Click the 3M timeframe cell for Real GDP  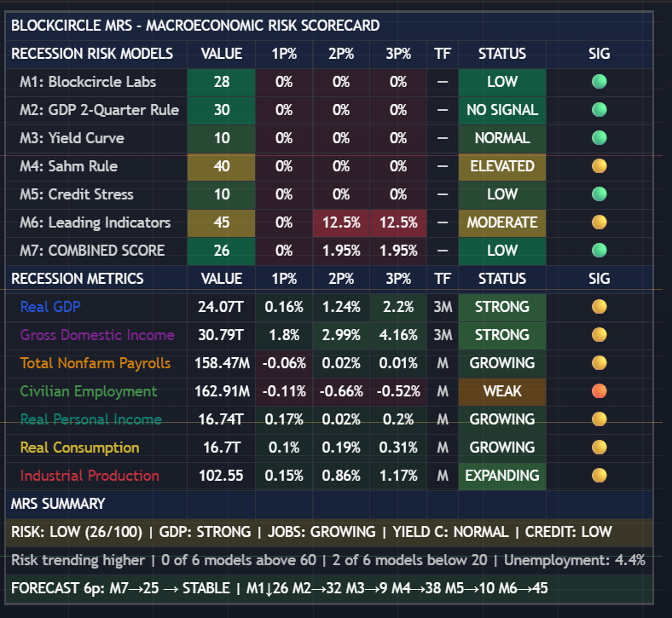[x=443, y=307]
